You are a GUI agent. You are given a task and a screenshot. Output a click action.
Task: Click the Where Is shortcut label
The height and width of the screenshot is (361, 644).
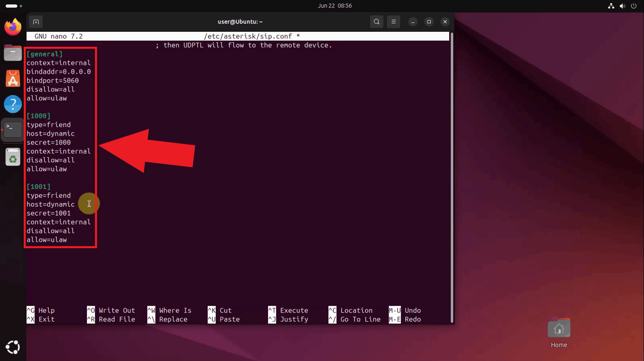pyautogui.click(x=175, y=310)
